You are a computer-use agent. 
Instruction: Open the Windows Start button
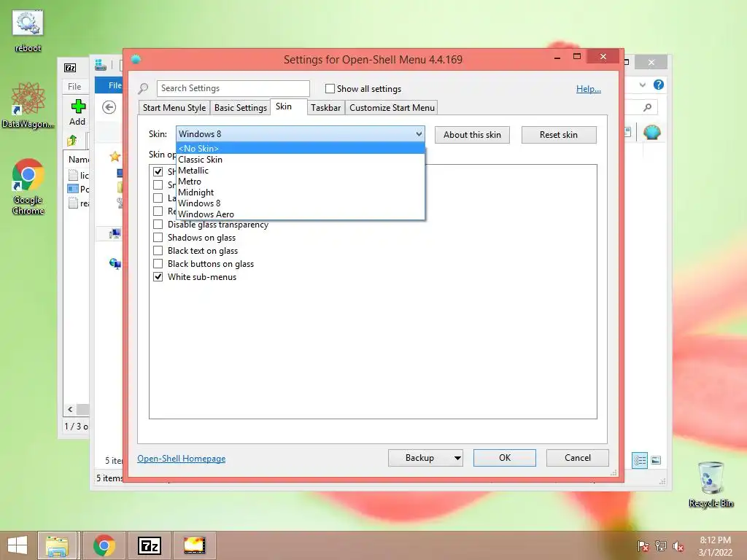pyautogui.click(x=18, y=545)
